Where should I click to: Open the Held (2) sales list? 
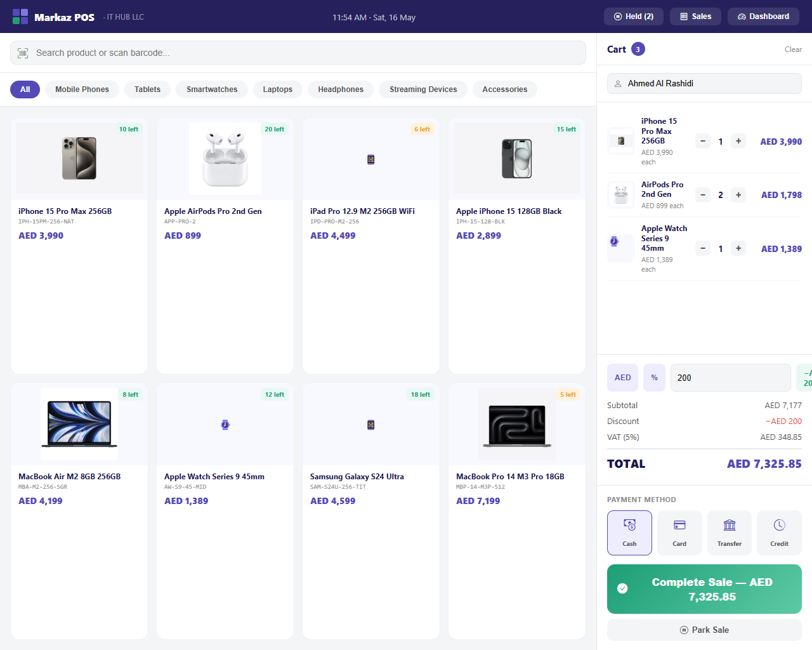[634, 17]
